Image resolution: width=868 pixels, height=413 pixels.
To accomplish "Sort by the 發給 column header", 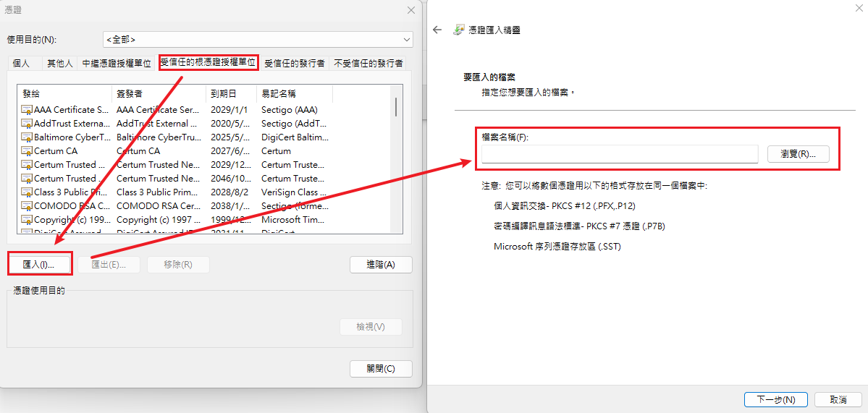I will (x=64, y=94).
